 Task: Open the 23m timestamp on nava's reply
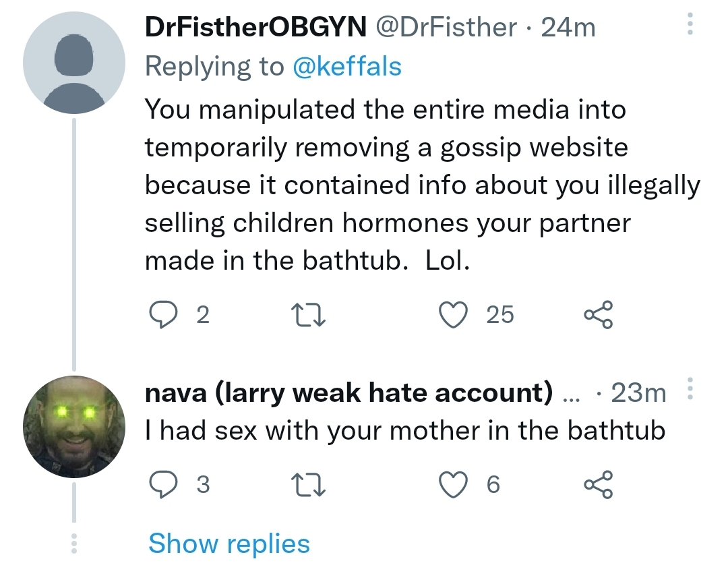[x=638, y=393]
